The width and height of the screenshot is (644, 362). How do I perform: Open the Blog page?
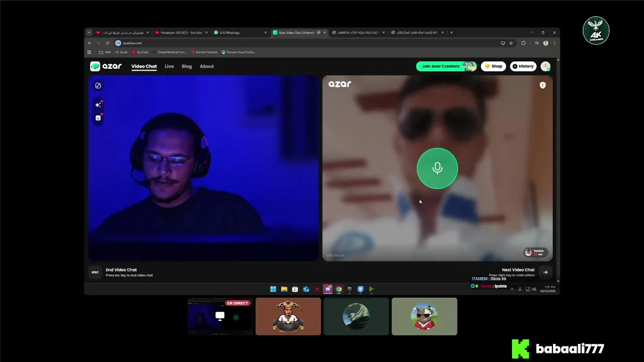187,66
